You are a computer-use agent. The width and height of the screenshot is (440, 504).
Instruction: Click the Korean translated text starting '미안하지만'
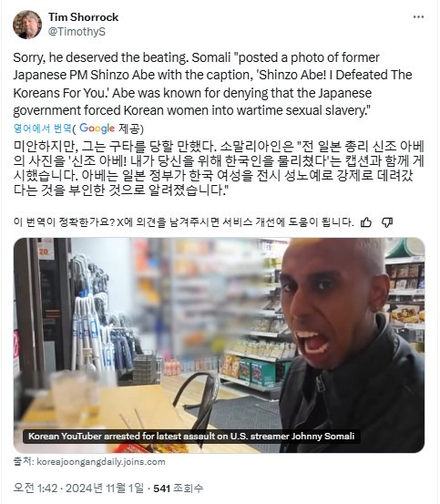219,168
